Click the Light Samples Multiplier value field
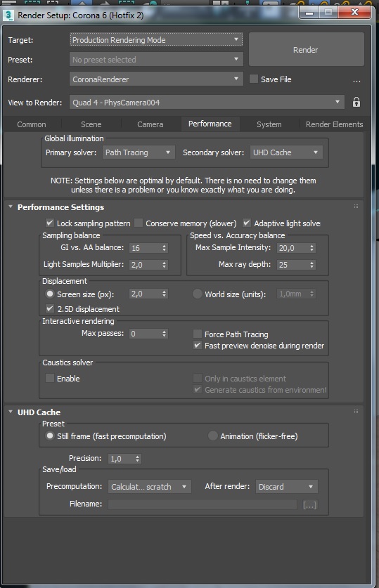This screenshot has height=588, width=379. point(146,265)
